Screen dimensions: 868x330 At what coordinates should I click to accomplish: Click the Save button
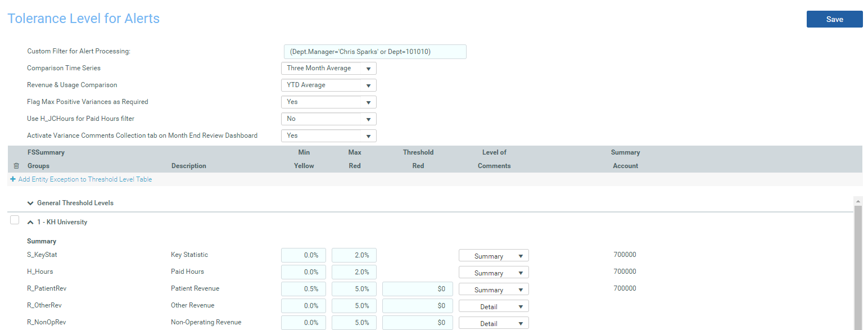point(834,19)
